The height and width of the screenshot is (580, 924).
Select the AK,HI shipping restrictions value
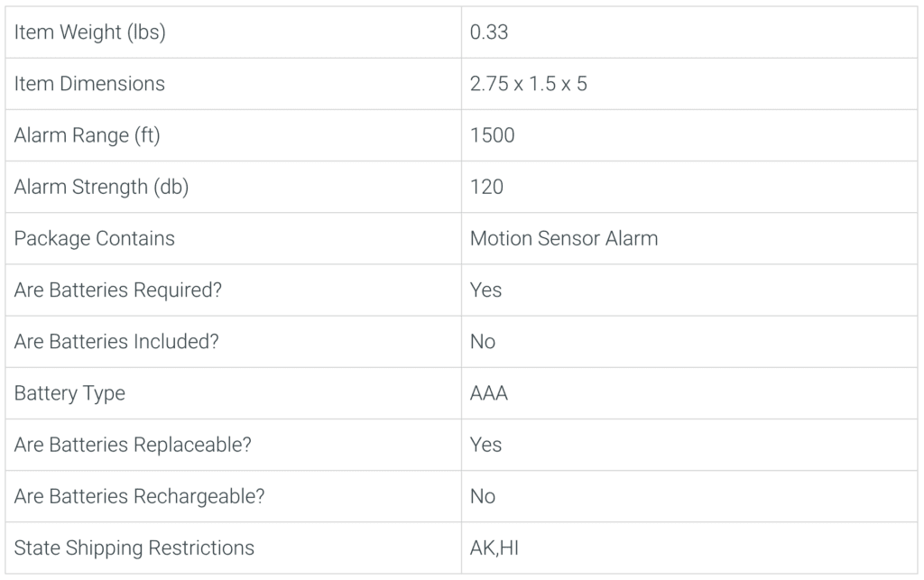point(494,548)
